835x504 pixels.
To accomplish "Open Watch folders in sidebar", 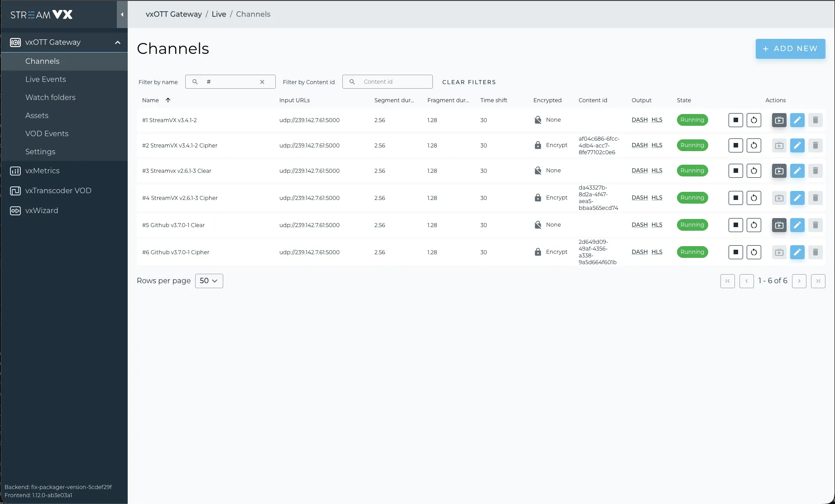I will (64, 97).
